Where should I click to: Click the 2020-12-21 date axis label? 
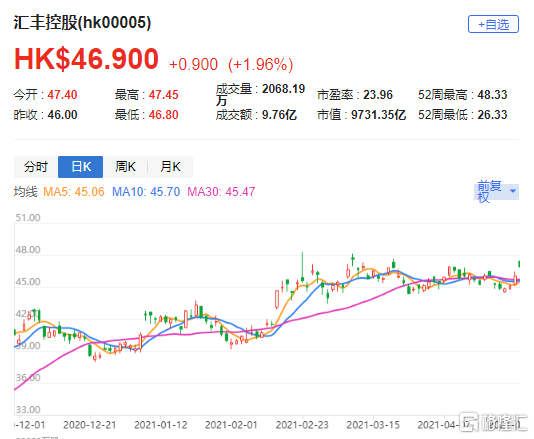tap(90, 425)
